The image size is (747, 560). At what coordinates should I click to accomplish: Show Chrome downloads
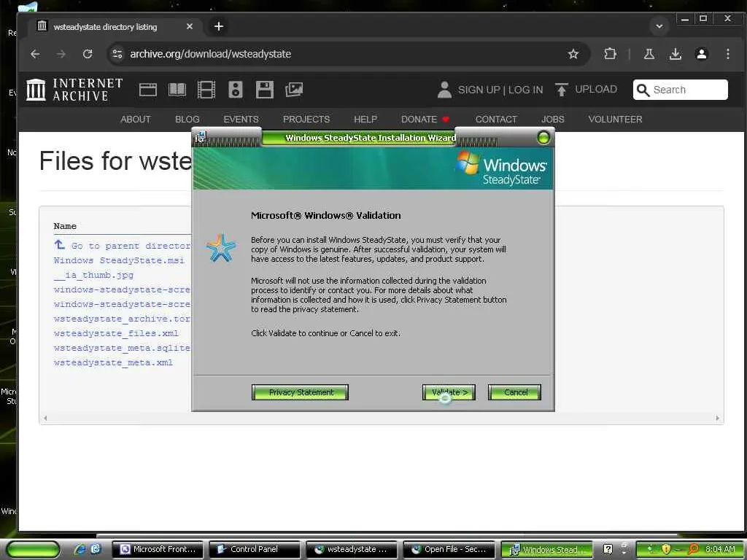(675, 54)
